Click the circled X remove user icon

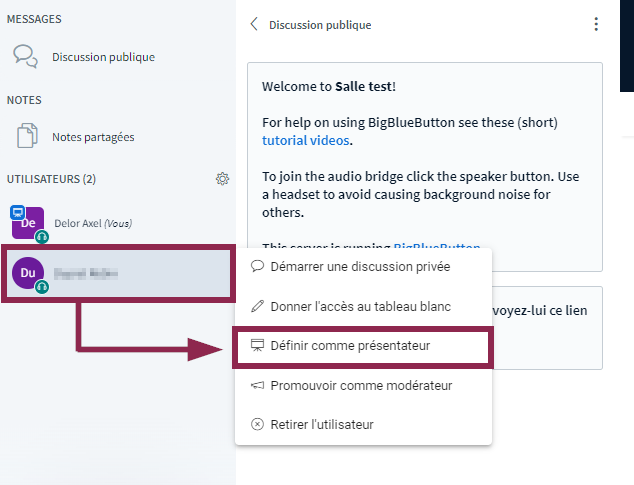[x=258, y=424]
